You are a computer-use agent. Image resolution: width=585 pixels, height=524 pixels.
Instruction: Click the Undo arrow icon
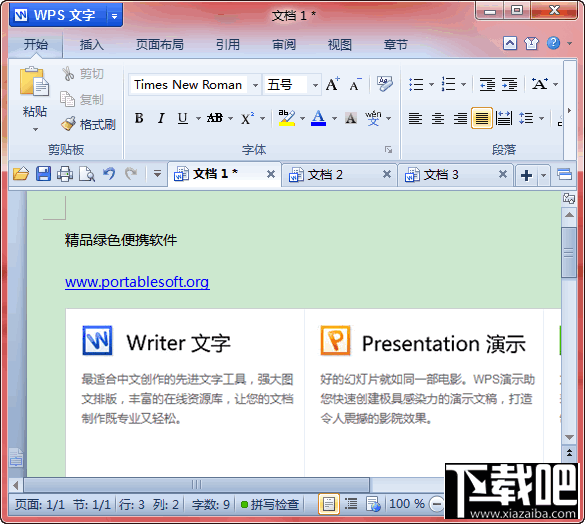pos(109,174)
